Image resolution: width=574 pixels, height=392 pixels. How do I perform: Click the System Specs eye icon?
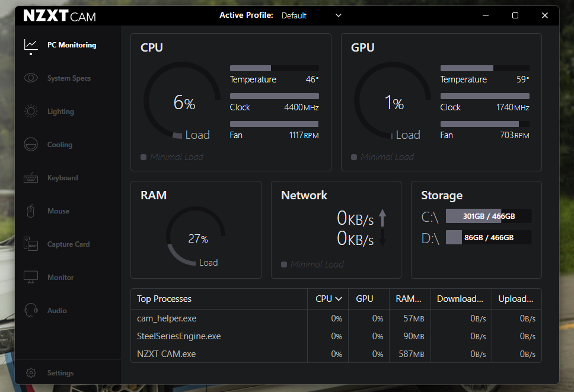coord(31,78)
